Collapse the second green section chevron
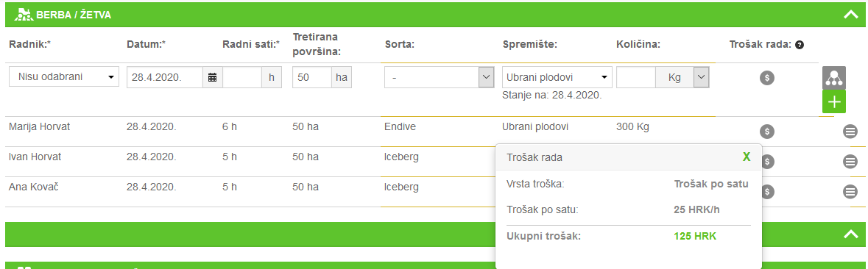Image resolution: width=868 pixels, height=269 pixels. pos(850,234)
